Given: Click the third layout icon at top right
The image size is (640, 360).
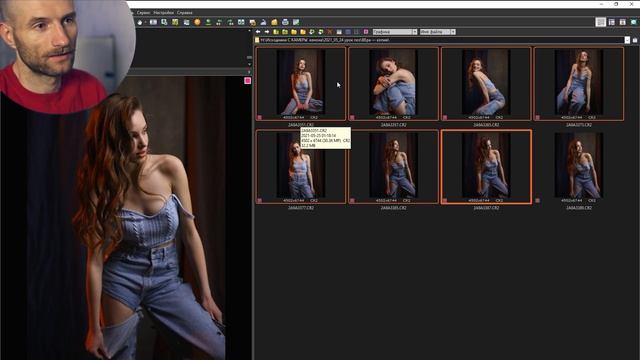Looking at the screenshot, I should (x=622, y=22).
